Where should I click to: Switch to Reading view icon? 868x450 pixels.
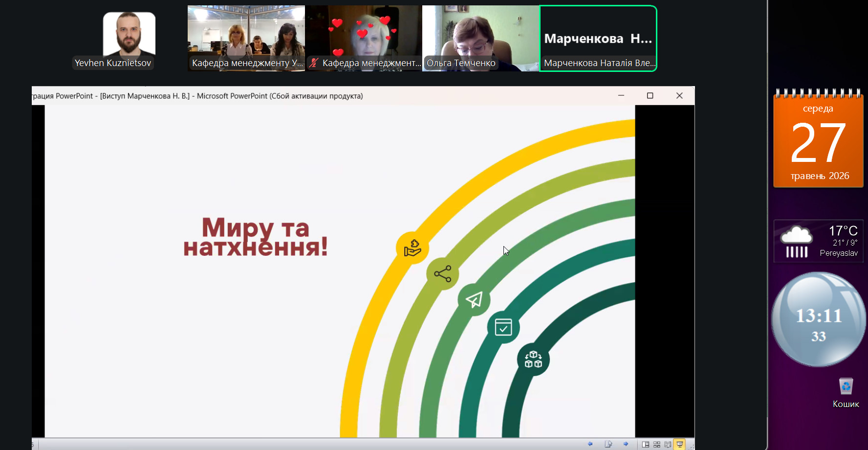(668, 444)
